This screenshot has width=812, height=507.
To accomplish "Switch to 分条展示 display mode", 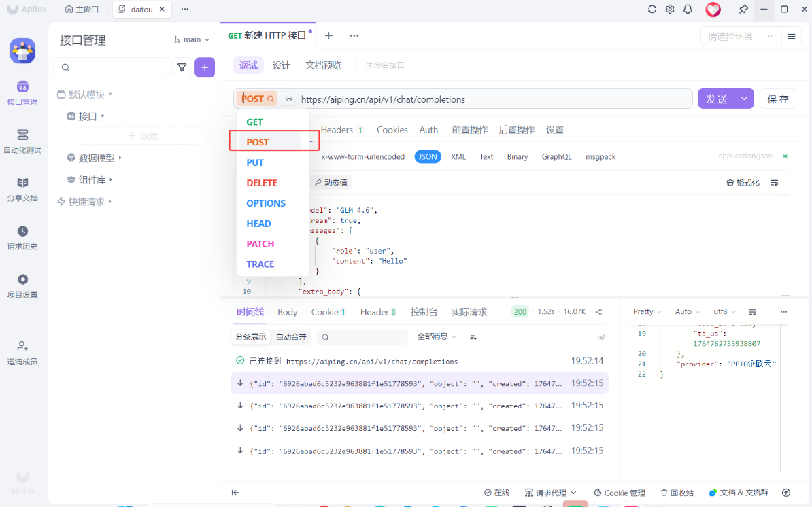I will click(250, 336).
